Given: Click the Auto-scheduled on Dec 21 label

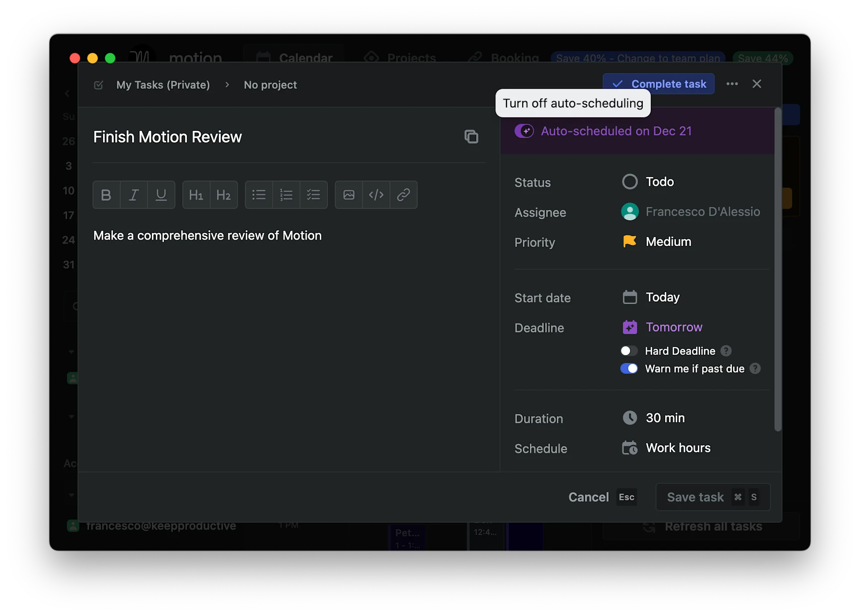Looking at the screenshot, I should tap(616, 131).
